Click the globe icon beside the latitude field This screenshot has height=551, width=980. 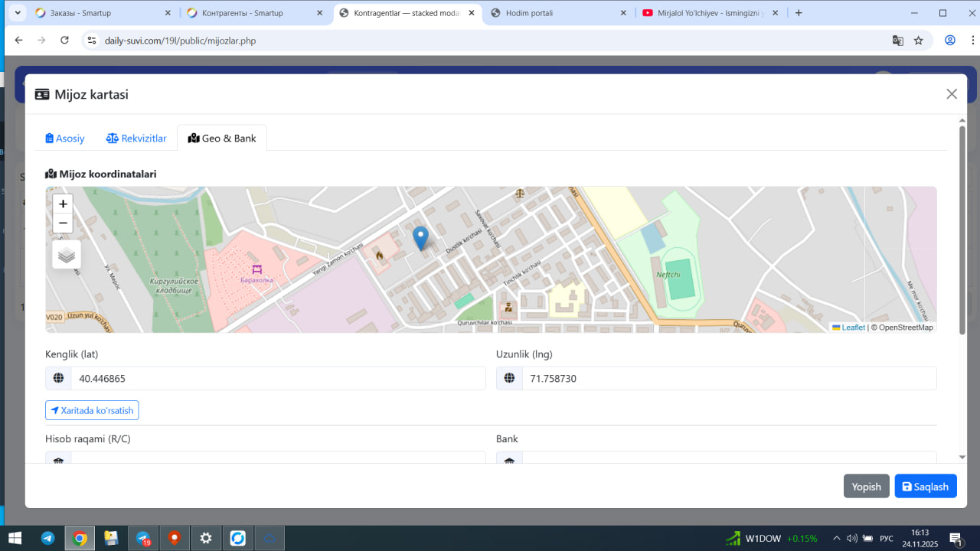58,378
